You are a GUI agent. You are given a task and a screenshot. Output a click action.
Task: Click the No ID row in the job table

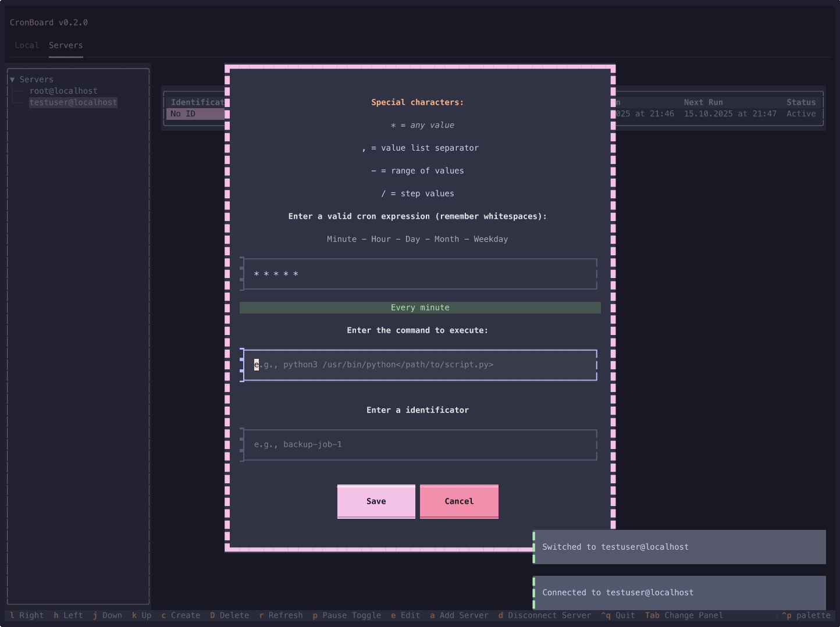(x=182, y=113)
